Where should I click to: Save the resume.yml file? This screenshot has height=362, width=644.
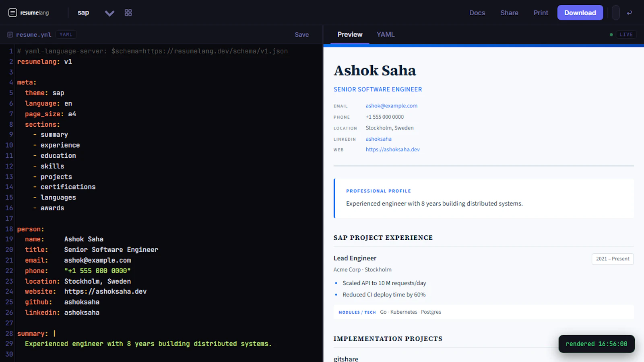301,35
